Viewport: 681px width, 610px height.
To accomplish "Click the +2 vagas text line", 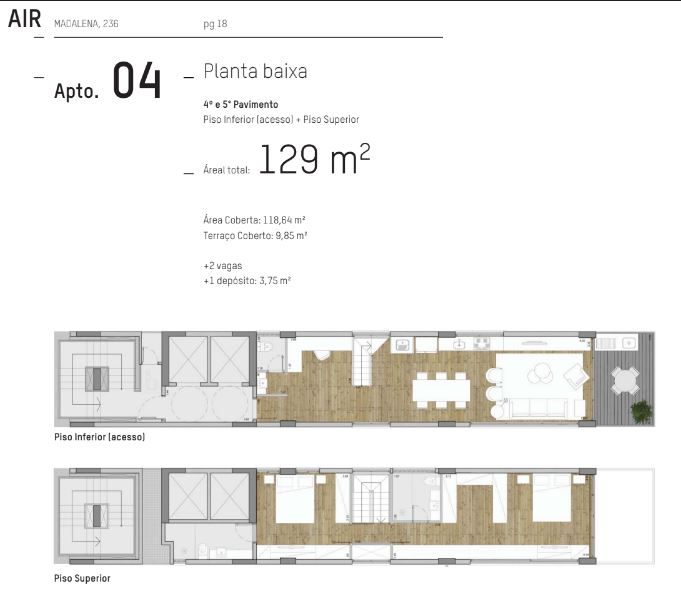I will click(x=223, y=266).
